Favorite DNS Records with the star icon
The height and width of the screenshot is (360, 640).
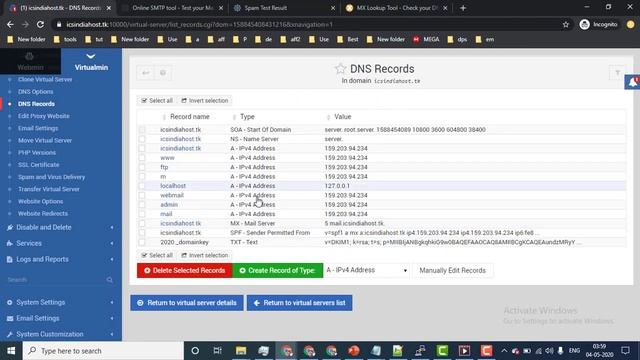(x=340, y=69)
